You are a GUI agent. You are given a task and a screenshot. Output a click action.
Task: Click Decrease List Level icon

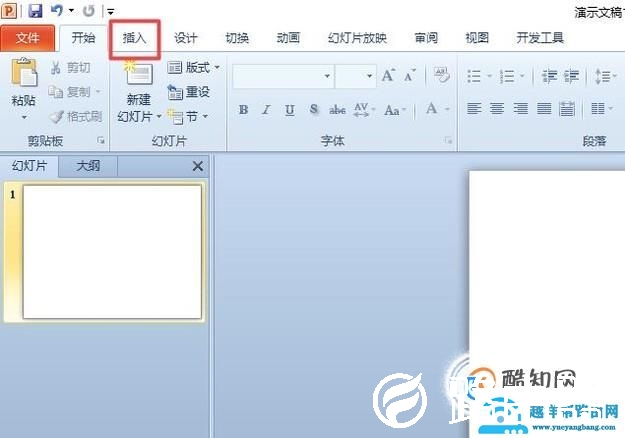click(549, 76)
